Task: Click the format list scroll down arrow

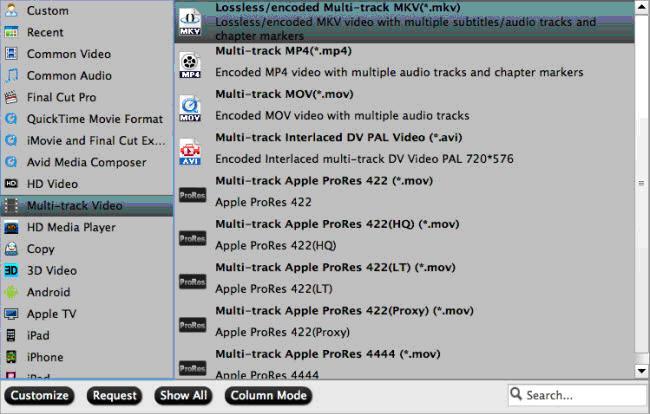Action: [x=642, y=371]
